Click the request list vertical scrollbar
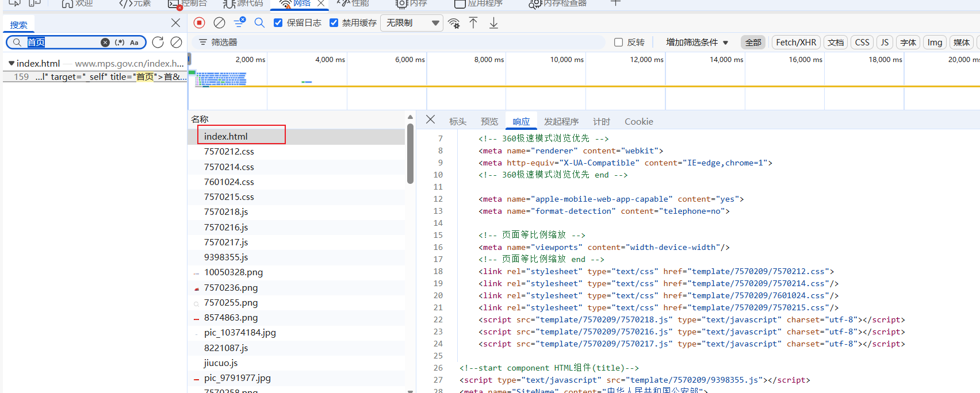 410,153
